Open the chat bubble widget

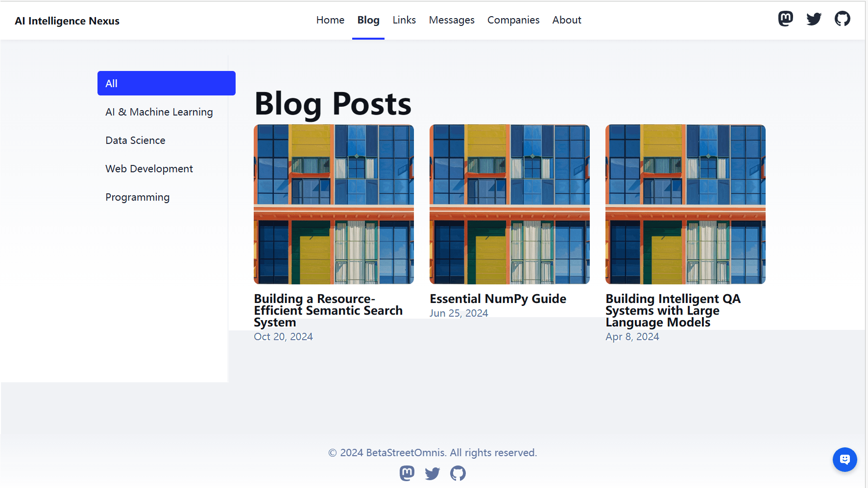click(844, 460)
